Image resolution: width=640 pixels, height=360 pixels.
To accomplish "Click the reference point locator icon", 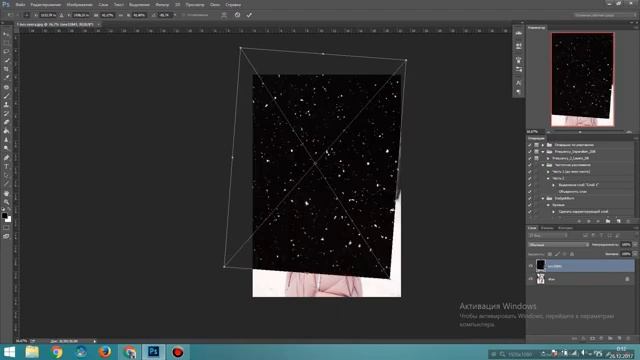I will tap(27, 15).
